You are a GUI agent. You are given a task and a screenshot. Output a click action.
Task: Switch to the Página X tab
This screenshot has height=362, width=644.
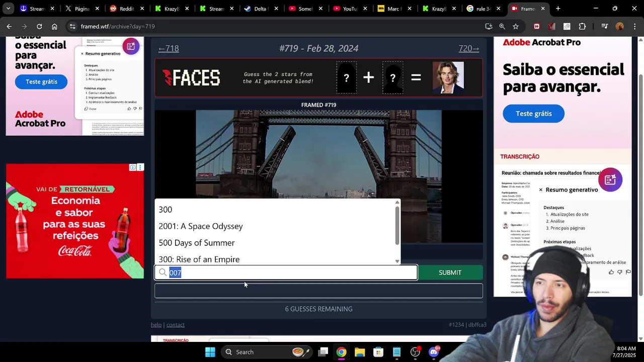point(82,9)
